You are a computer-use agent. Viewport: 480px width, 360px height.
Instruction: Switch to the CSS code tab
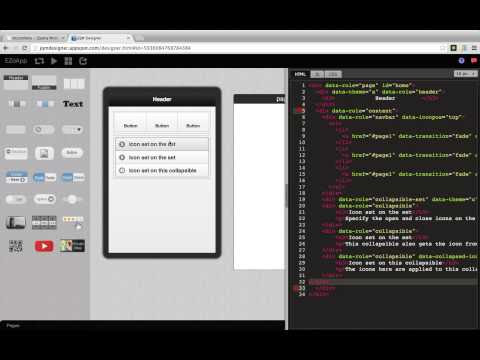pos(333,74)
